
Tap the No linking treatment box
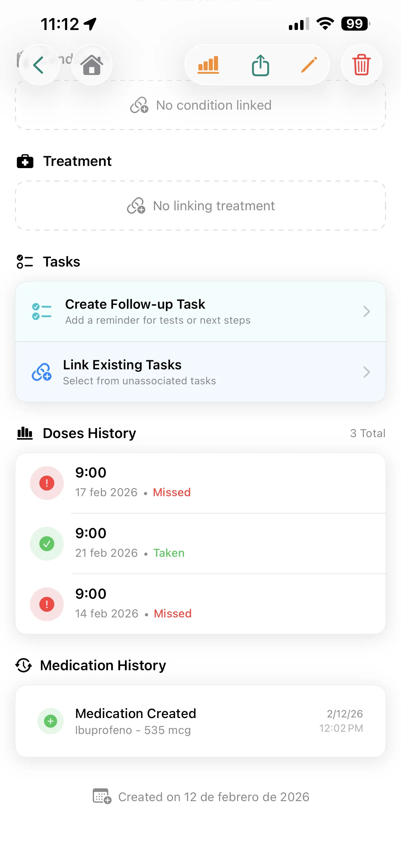pos(200,206)
